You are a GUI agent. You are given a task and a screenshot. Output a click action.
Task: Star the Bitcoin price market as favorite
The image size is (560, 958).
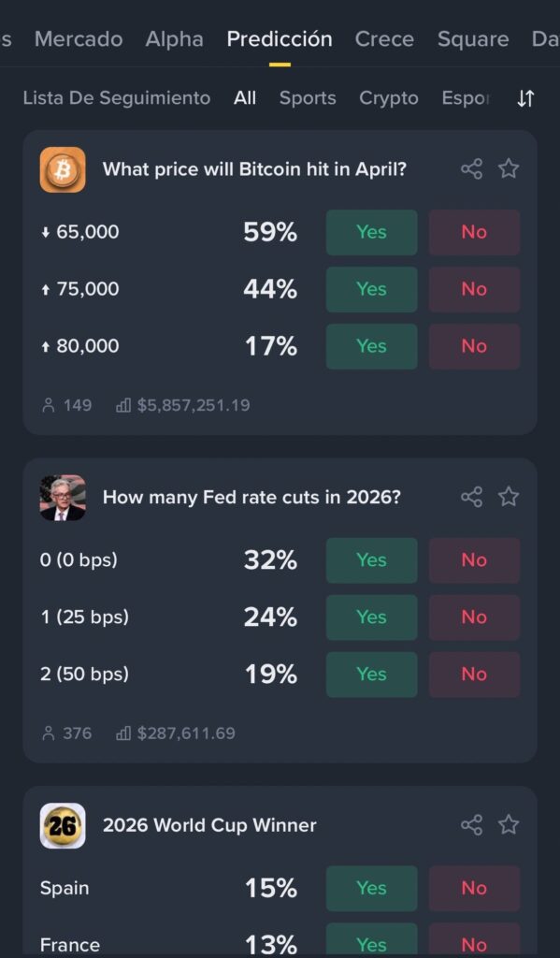coord(509,168)
